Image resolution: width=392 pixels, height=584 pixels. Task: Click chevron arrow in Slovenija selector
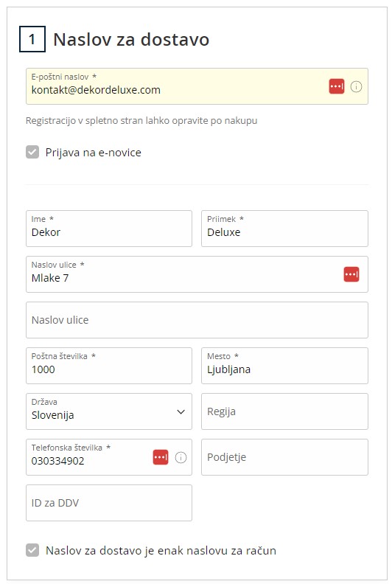(x=181, y=412)
